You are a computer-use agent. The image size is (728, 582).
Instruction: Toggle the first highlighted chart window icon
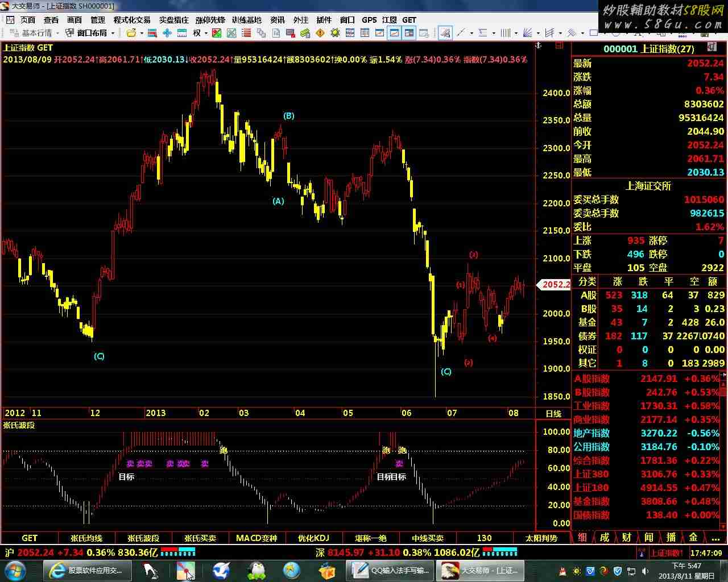click(394, 33)
